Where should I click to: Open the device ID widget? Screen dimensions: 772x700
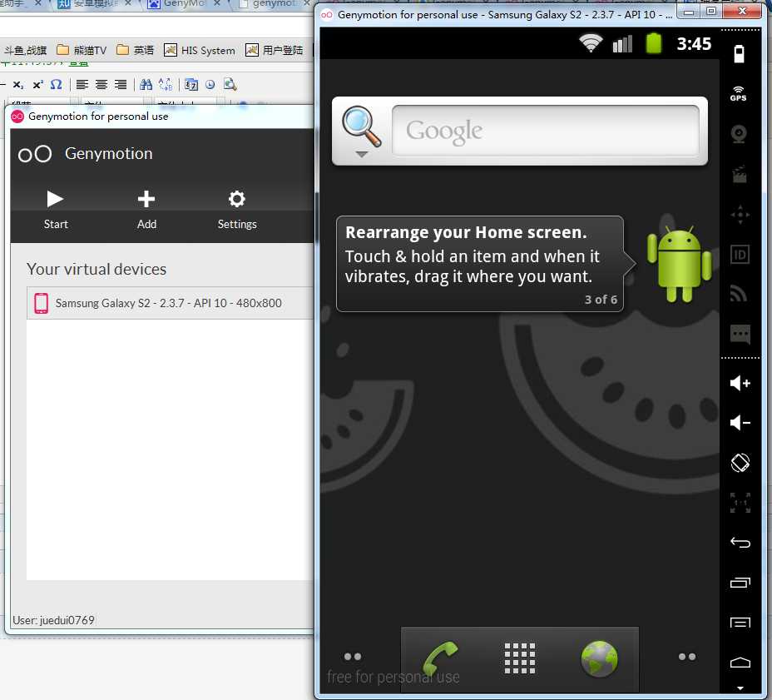740,255
